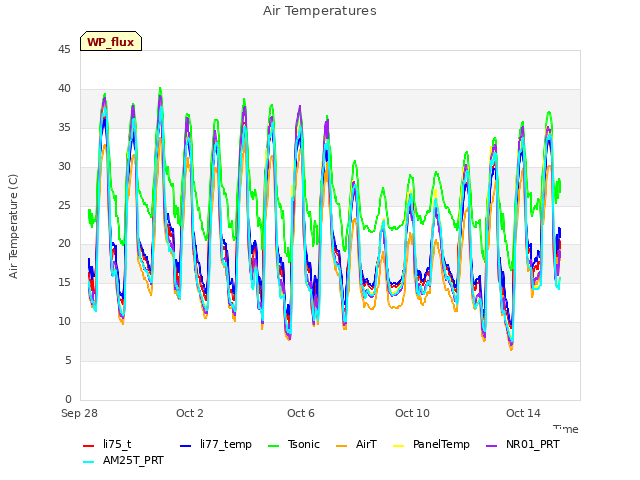
Task: Click the 40 y-axis tick label
Action: click(x=64, y=89)
